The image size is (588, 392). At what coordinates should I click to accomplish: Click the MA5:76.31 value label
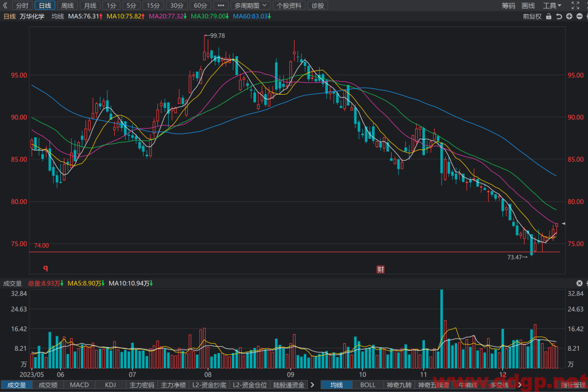click(x=85, y=17)
